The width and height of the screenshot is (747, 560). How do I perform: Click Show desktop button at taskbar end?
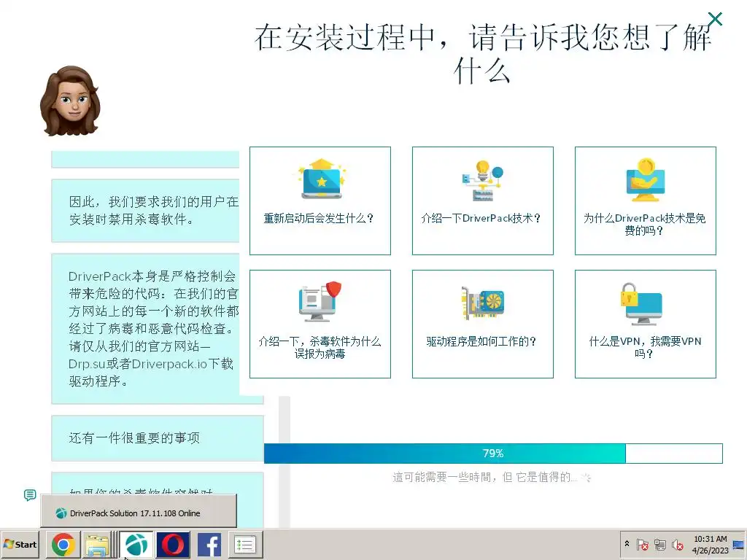tap(739, 544)
